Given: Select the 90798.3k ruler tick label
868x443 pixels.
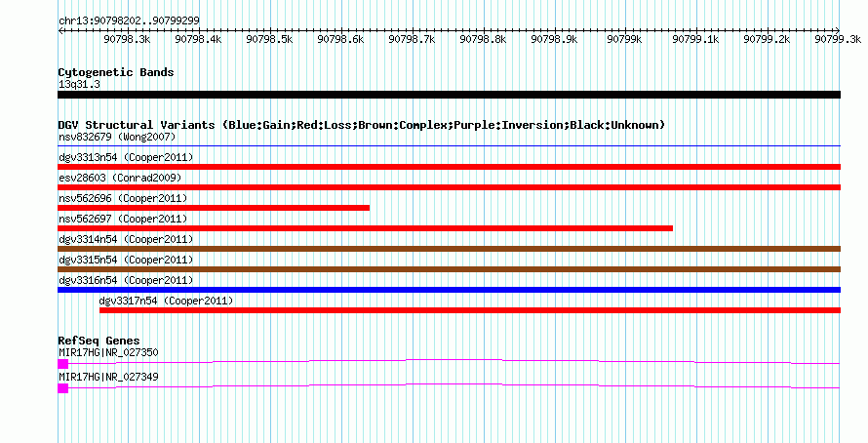Looking at the screenshot, I should tap(127, 39).
